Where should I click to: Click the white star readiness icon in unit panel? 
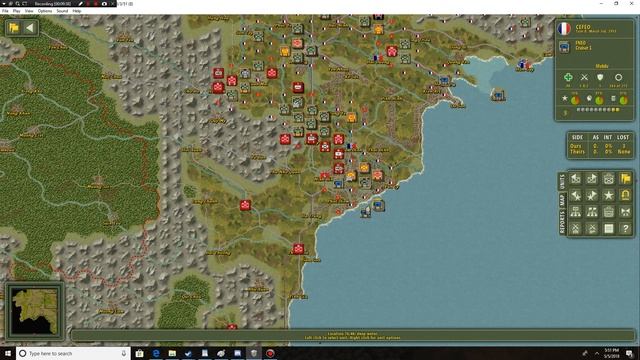tap(565, 98)
